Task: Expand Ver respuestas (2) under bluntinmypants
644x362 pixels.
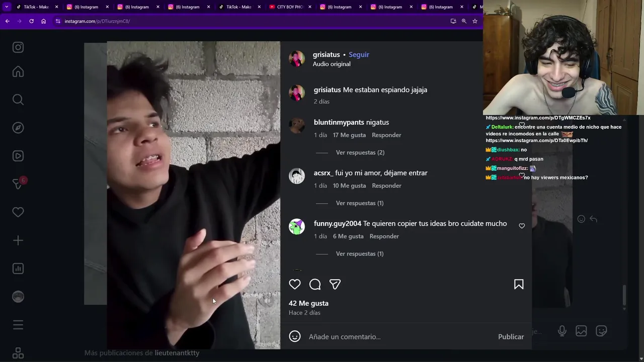Action: click(360, 152)
